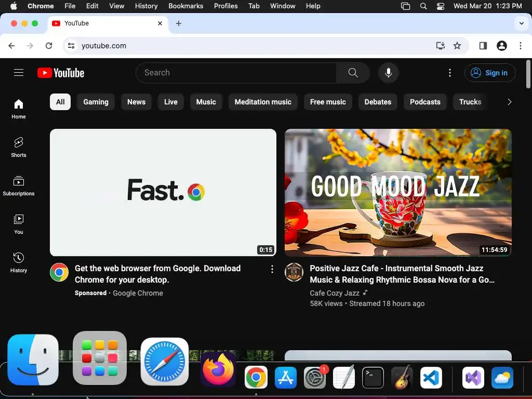
Task: Start voice search with microphone icon
Action: click(x=389, y=73)
